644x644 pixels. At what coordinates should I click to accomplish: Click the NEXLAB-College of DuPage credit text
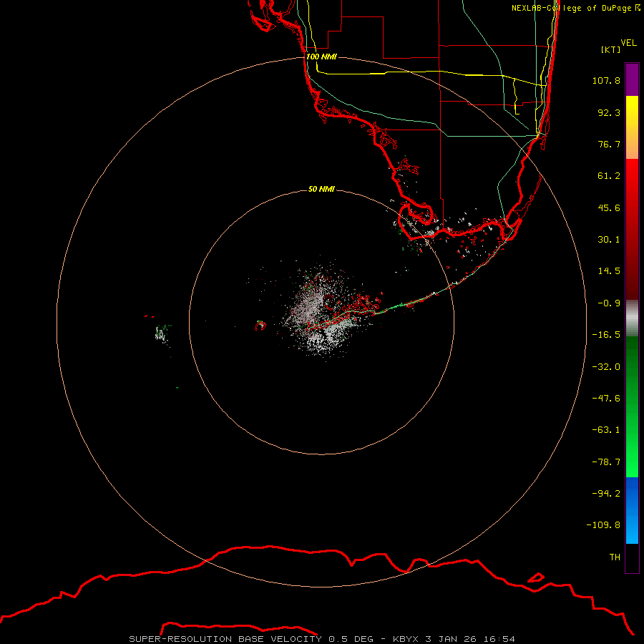[576, 8]
